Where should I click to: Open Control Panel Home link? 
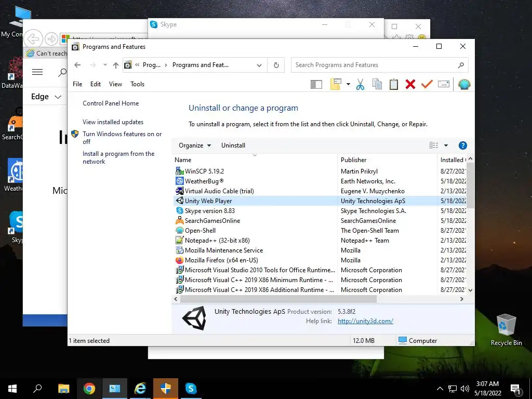(111, 103)
